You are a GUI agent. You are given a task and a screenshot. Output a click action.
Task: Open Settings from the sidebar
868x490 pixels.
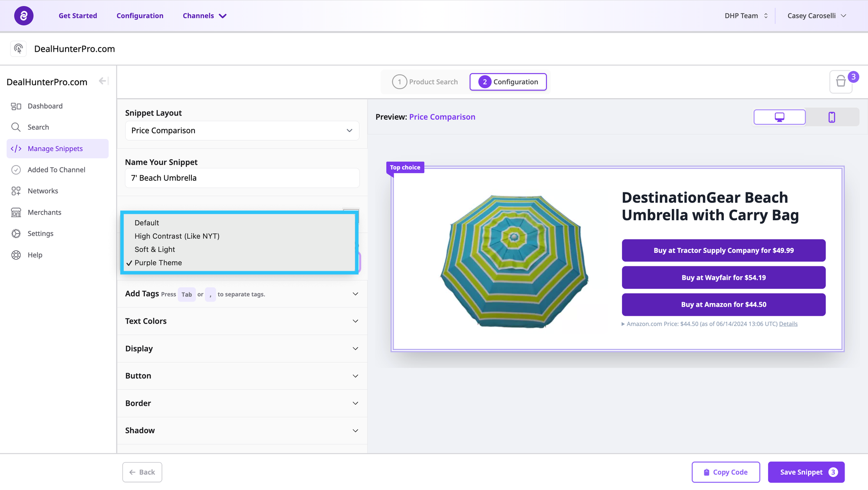click(40, 234)
